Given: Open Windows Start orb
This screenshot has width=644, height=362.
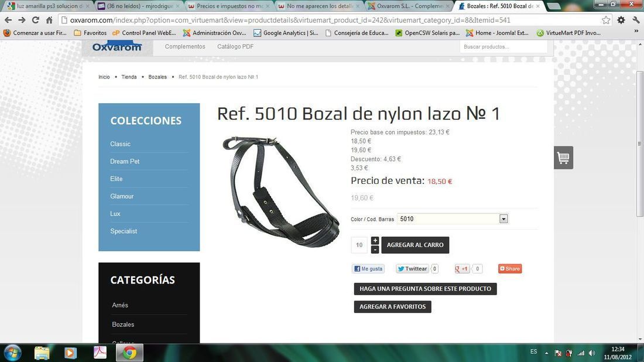Looking at the screenshot, I should tap(12, 353).
